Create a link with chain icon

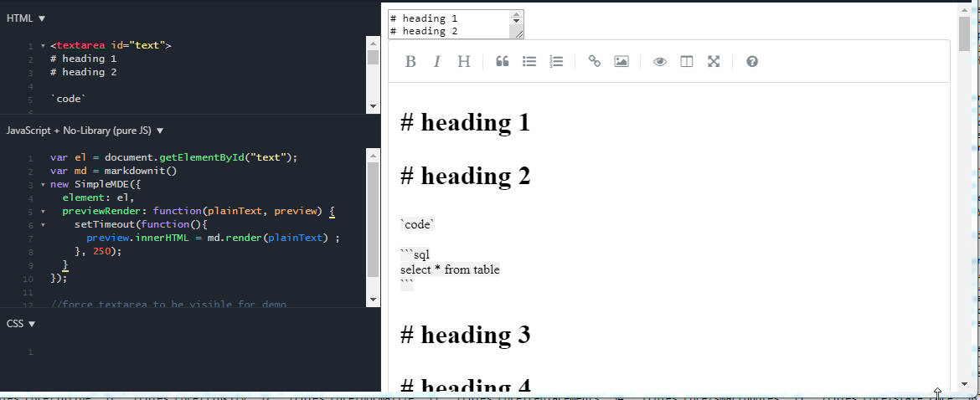pyautogui.click(x=595, y=61)
